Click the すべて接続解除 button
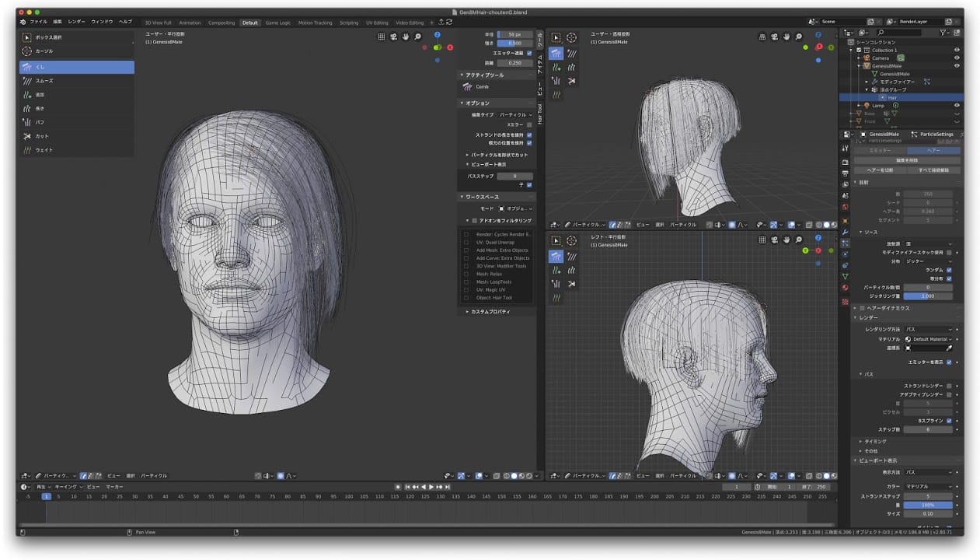 pyautogui.click(x=935, y=170)
